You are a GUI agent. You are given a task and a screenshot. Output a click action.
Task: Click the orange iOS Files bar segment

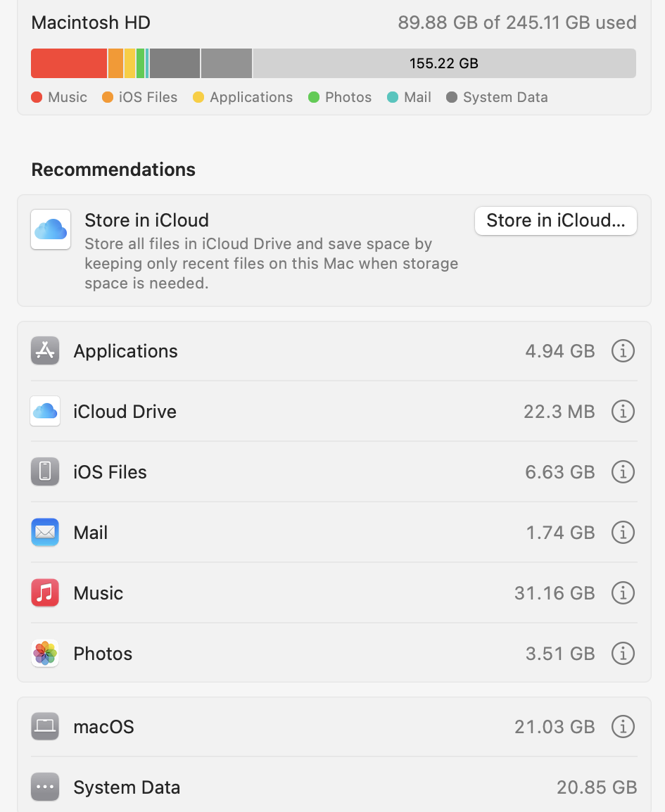click(x=115, y=63)
